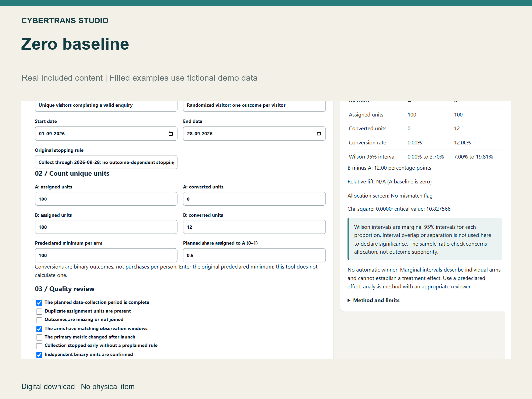The height and width of the screenshot is (399, 532).
Task: Select the Predeclared minimum per arm field
Action: [106, 255]
